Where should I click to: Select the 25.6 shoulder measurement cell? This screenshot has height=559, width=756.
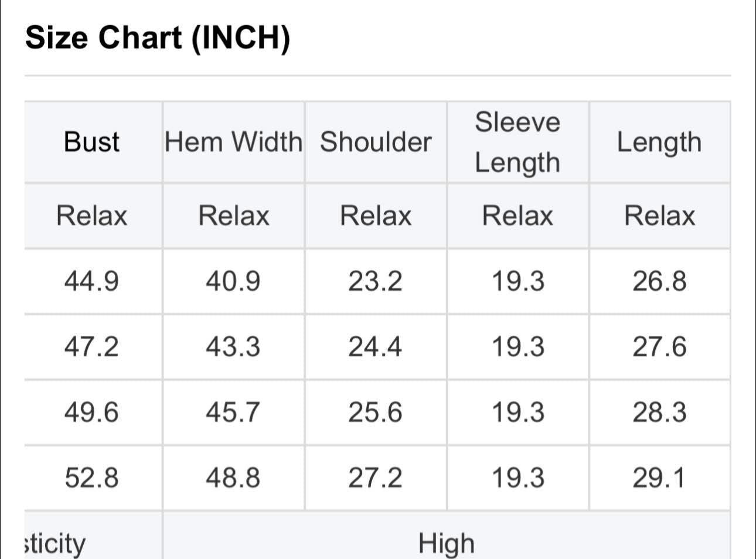click(x=376, y=413)
